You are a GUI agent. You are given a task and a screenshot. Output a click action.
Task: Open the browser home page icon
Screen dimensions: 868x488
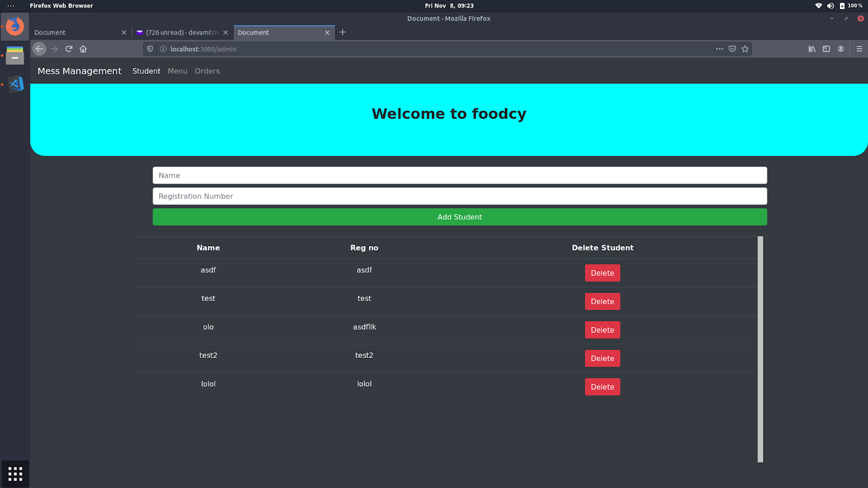coord(83,49)
